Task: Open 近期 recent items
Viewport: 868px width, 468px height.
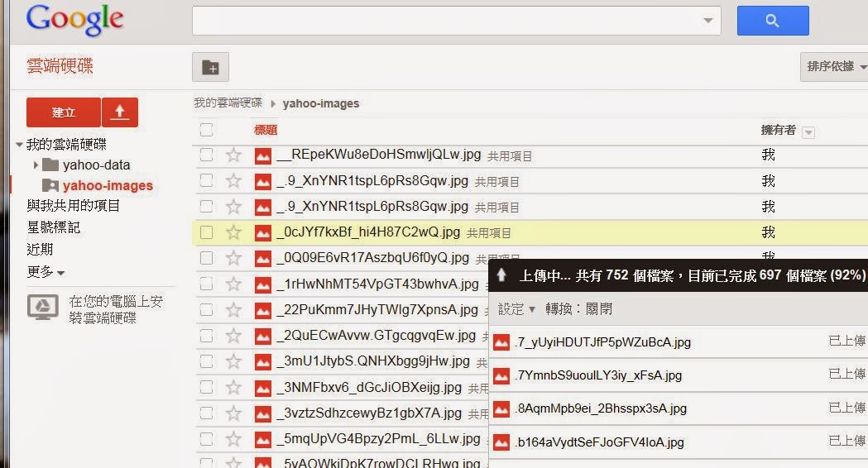Action: tap(40, 250)
